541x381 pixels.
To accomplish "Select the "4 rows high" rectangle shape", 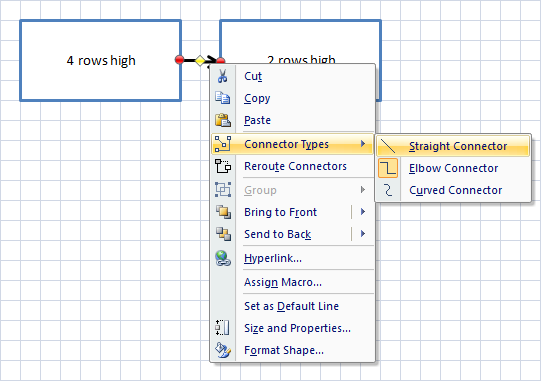I will pyautogui.click(x=100, y=60).
